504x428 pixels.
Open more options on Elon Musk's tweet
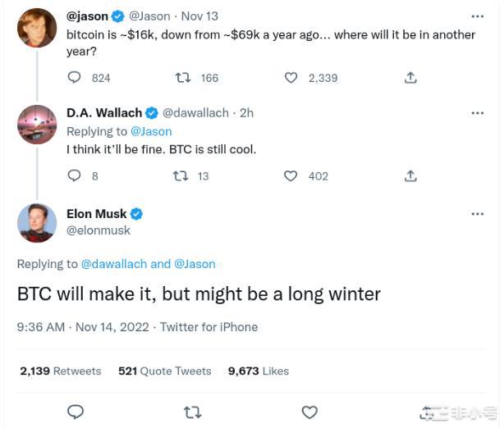[478, 214]
